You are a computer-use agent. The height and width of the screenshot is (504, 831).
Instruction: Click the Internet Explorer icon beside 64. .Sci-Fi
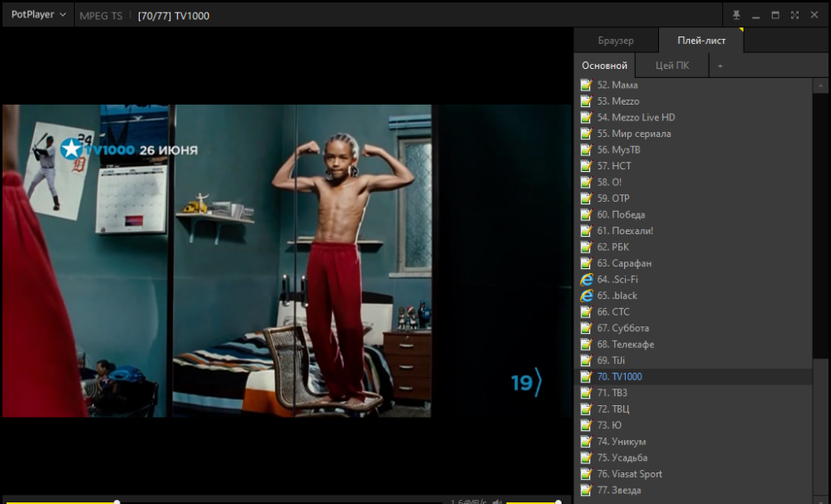586,279
